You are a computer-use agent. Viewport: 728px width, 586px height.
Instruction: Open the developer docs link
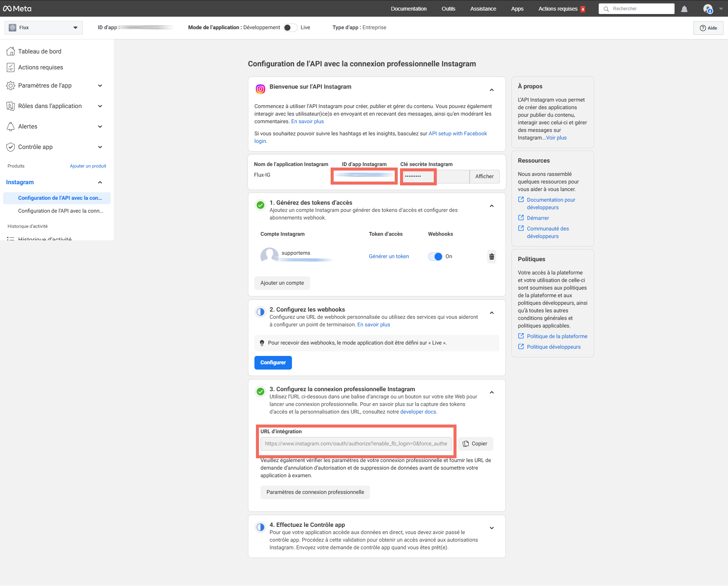pyautogui.click(x=419, y=412)
